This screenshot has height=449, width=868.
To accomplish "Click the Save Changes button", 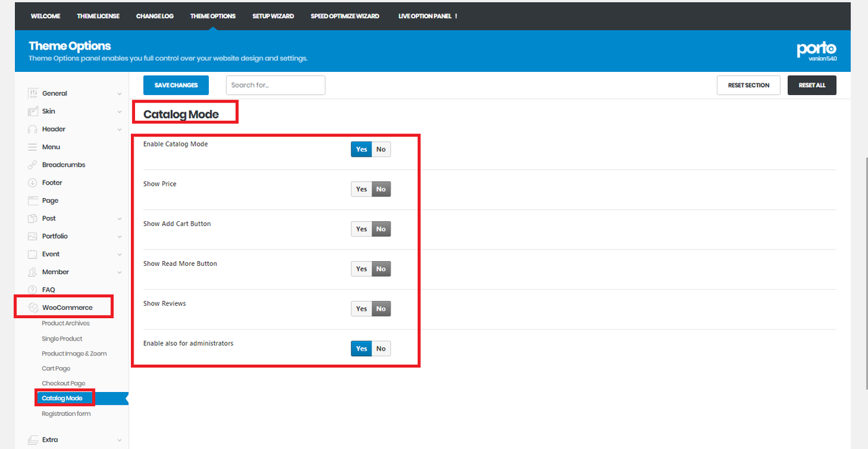I will [x=176, y=85].
